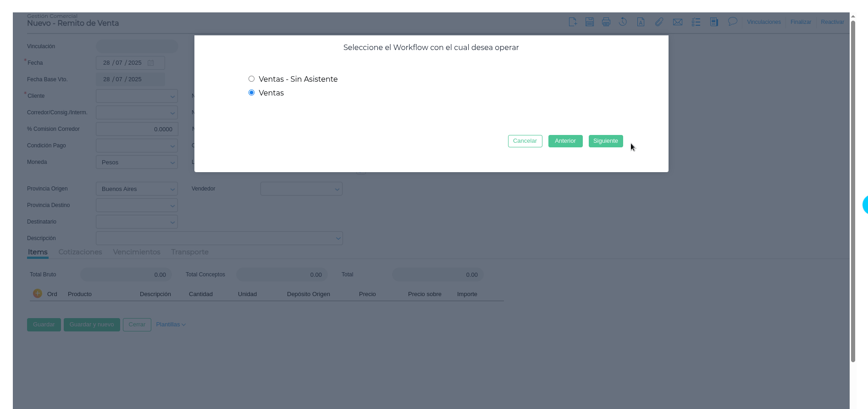Click Reactivar in top toolbar
The image size is (868, 409).
[x=832, y=22]
